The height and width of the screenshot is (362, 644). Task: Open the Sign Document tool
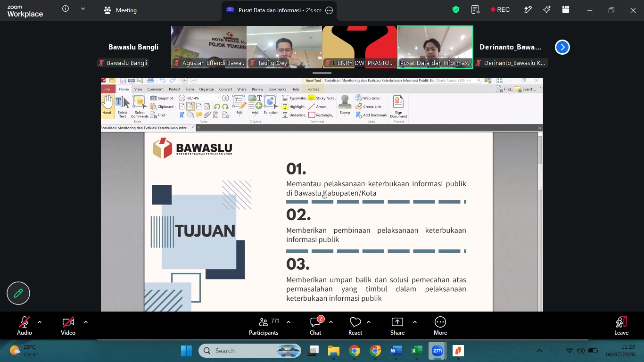tap(398, 107)
